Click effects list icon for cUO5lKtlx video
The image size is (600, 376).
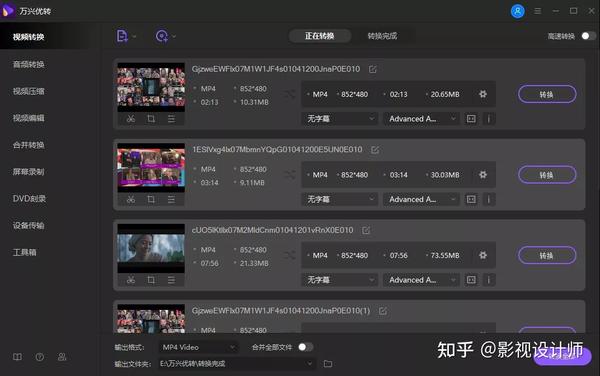coord(171,280)
